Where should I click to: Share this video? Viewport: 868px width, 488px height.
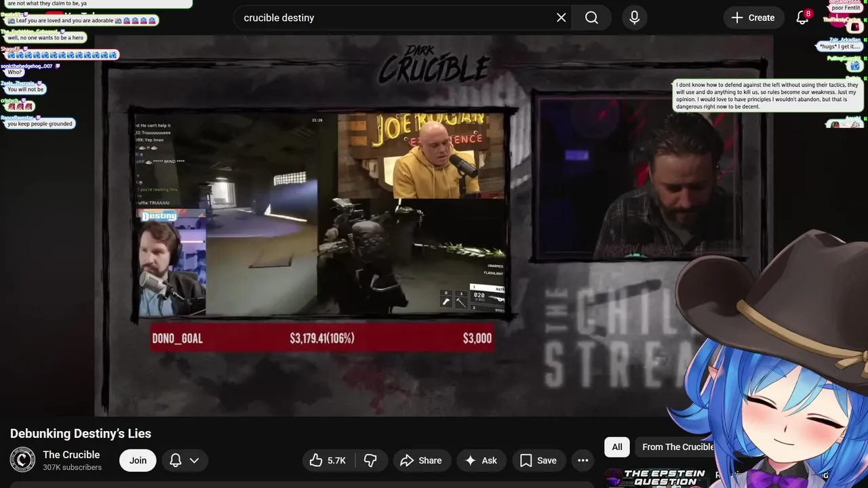point(421,460)
